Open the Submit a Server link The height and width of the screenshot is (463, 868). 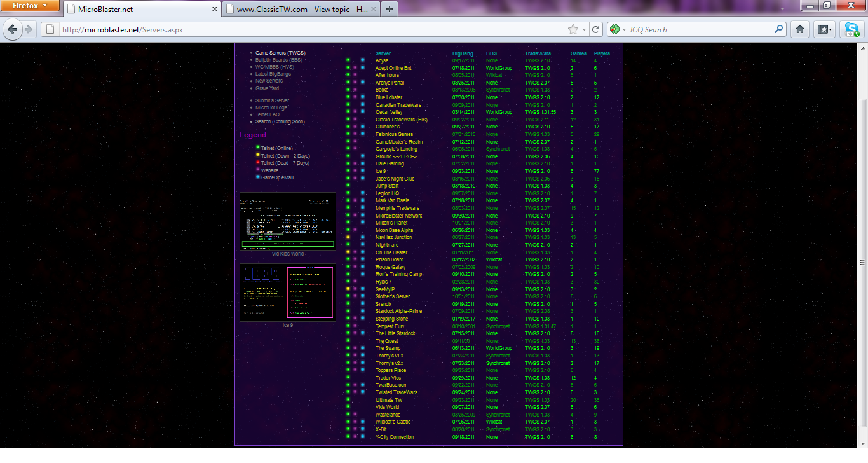pyautogui.click(x=273, y=100)
